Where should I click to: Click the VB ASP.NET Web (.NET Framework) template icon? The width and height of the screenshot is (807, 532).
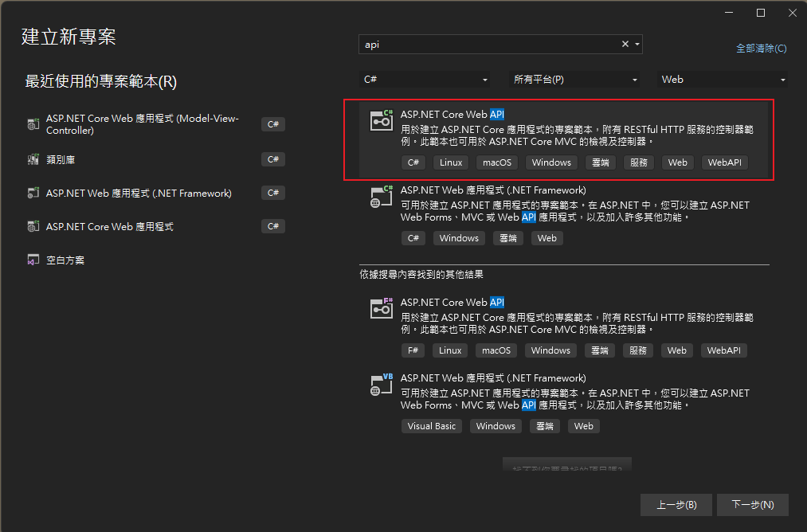pos(382,385)
